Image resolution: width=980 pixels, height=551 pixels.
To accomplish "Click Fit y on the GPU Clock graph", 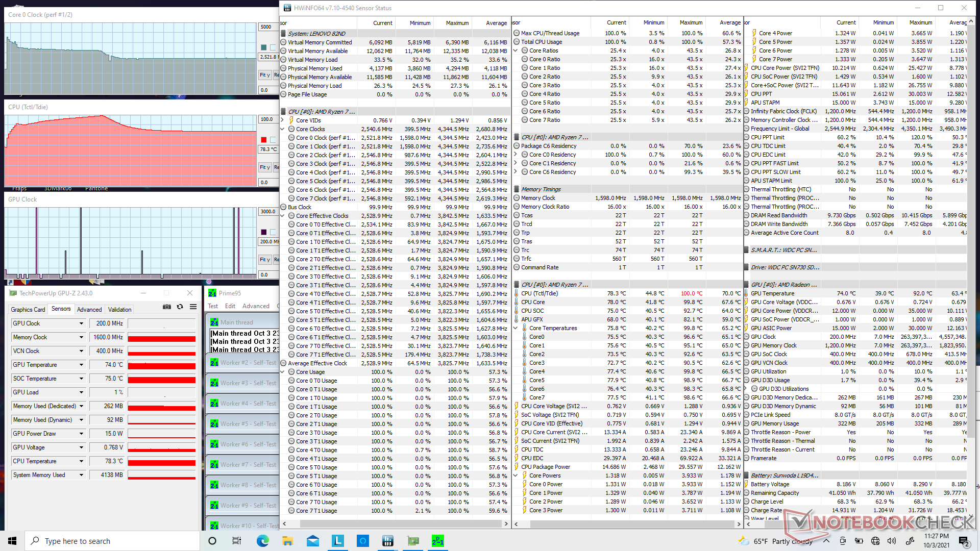I will [264, 260].
